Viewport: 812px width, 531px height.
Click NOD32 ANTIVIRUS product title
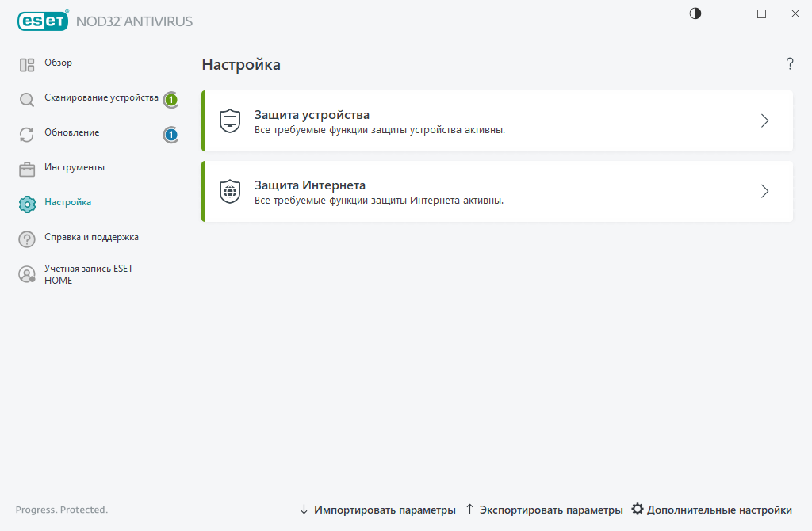134,21
